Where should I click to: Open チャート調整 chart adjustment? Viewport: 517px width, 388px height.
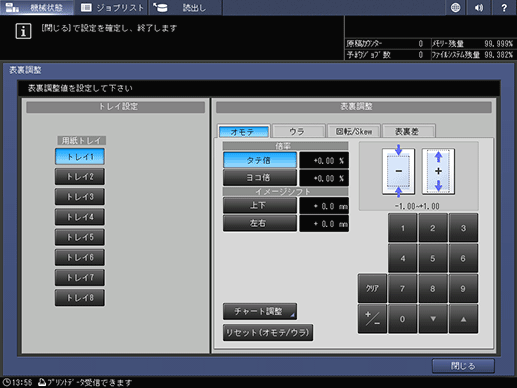click(260, 311)
